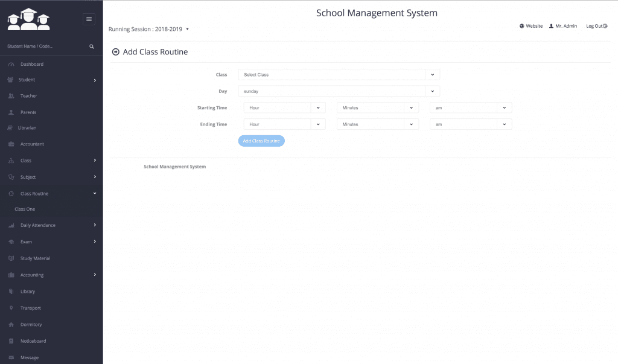Open Ending Time Minutes dropdown

click(x=378, y=124)
